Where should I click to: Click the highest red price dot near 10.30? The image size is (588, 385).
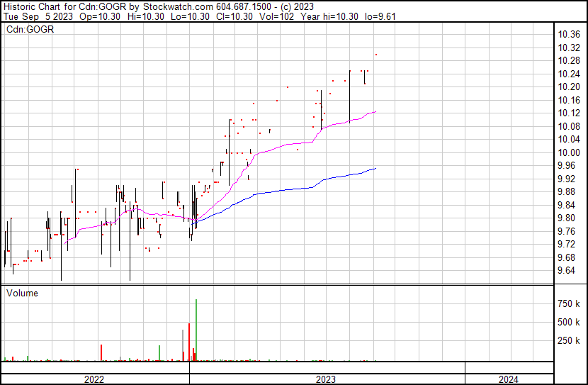pyautogui.click(x=375, y=55)
